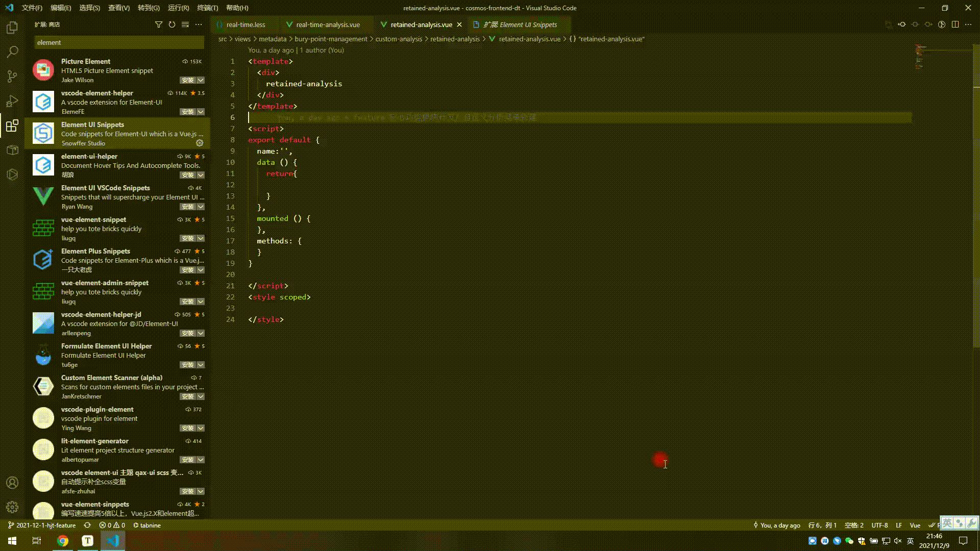The height and width of the screenshot is (551, 980).
Task: Open the gear icon on Element UI Snippets
Action: tap(200, 143)
